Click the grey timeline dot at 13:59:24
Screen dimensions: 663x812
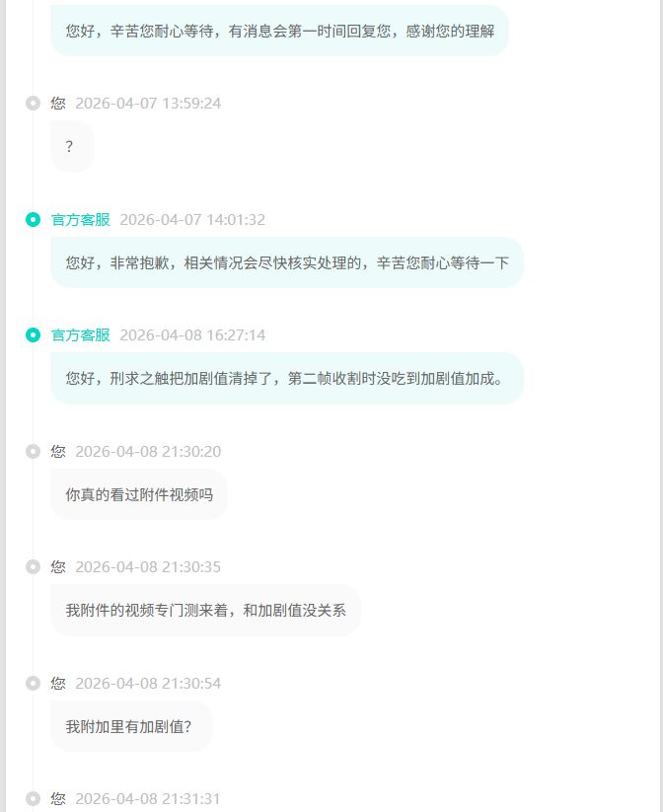coord(33,103)
